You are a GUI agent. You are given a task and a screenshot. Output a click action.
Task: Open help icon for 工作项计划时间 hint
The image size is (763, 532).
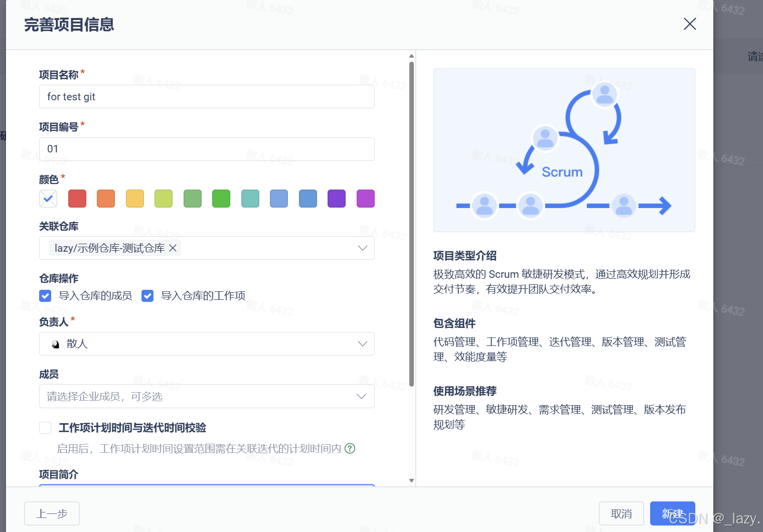point(350,448)
